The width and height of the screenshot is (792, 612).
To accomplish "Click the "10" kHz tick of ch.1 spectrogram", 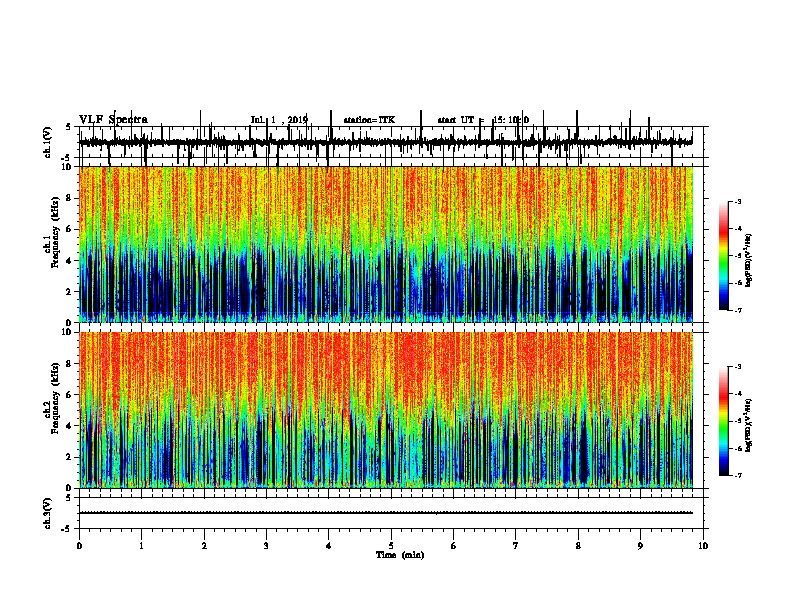I will pyautogui.click(x=68, y=167).
